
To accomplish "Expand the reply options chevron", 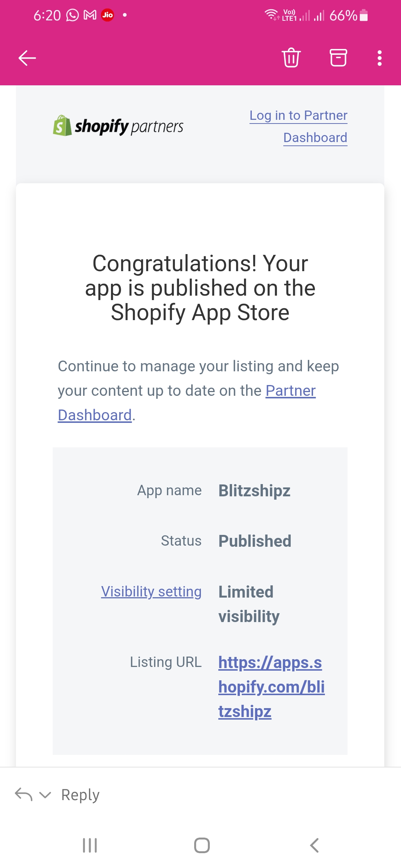I will point(45,795).
